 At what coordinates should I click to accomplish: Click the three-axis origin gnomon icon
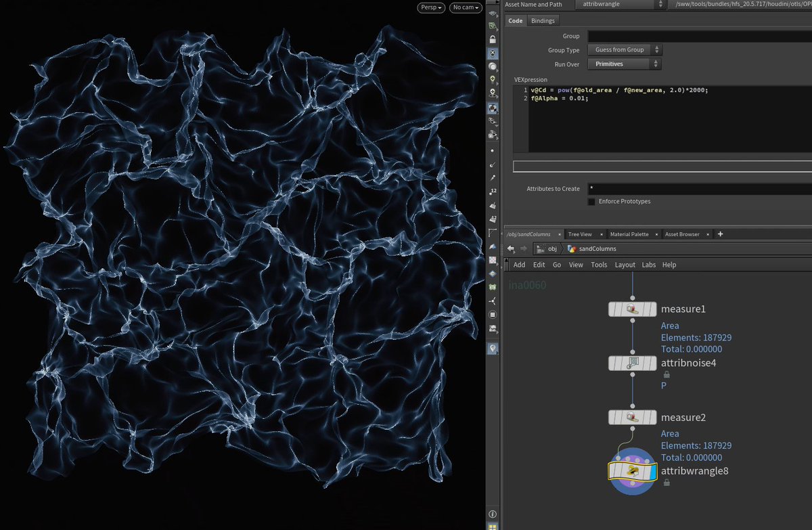click(493, 301)
